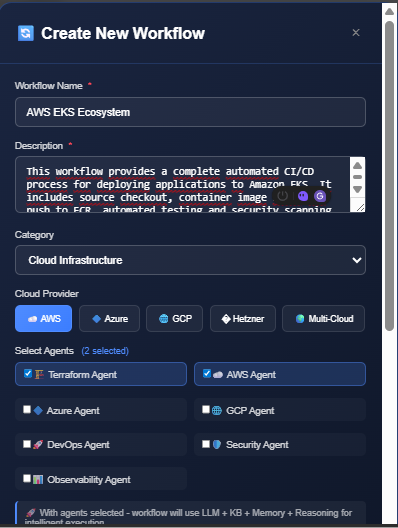
Task: Close the Create New Workflow dialog
Action: tap(356, 33)
